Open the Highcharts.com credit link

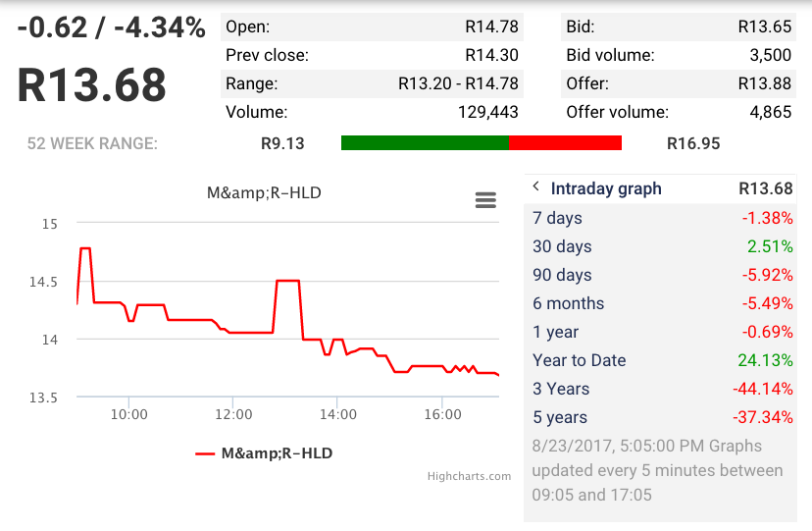(469, 477)
